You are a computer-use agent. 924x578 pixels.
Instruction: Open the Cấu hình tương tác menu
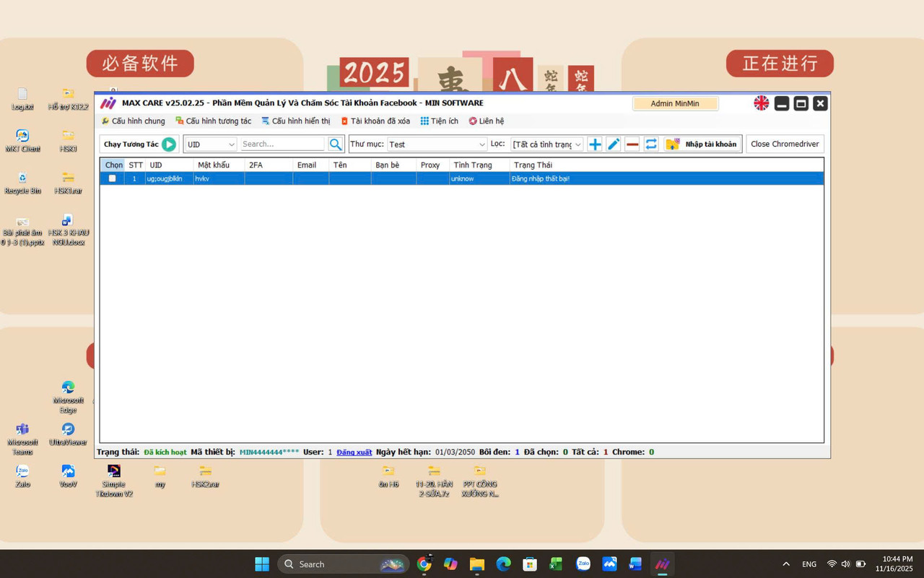tap(214, 121)
